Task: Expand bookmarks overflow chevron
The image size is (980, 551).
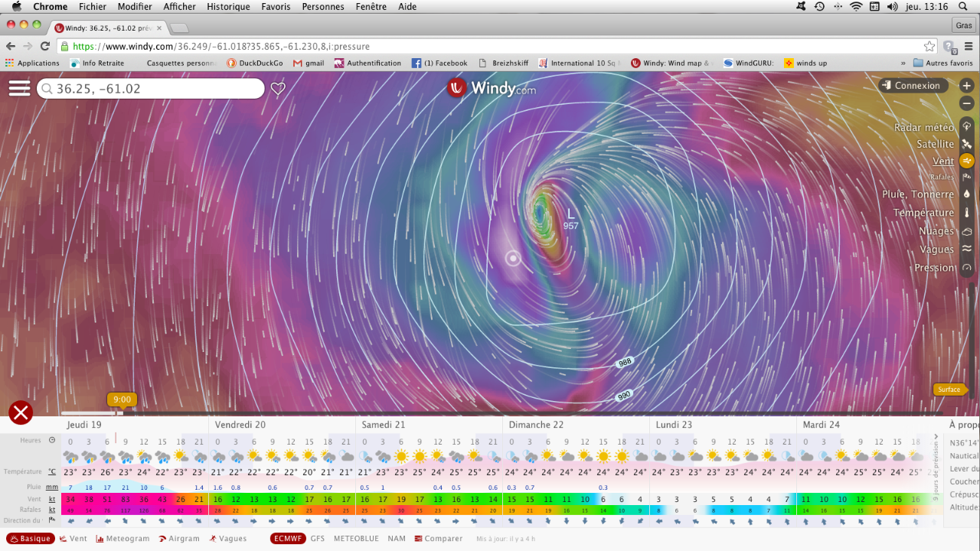Action: 904,63
